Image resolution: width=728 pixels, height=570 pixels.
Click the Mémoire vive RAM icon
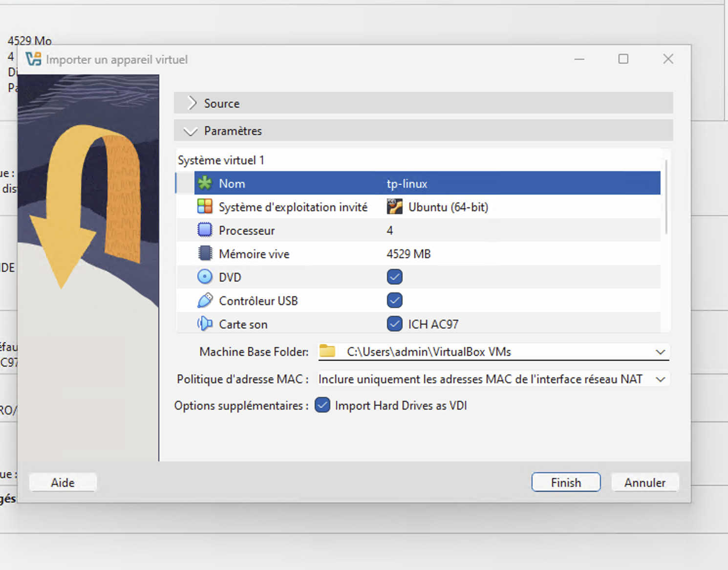[x=205, y=254]
